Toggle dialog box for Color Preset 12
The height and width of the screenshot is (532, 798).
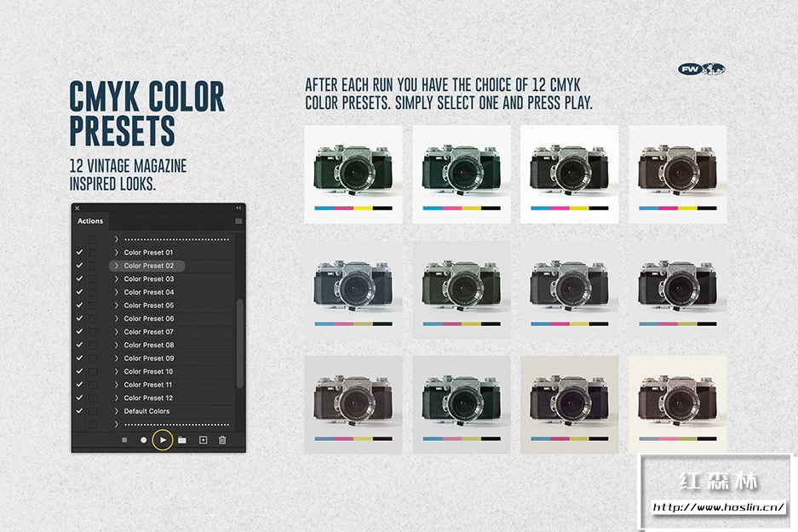click(x=93, y=398)
